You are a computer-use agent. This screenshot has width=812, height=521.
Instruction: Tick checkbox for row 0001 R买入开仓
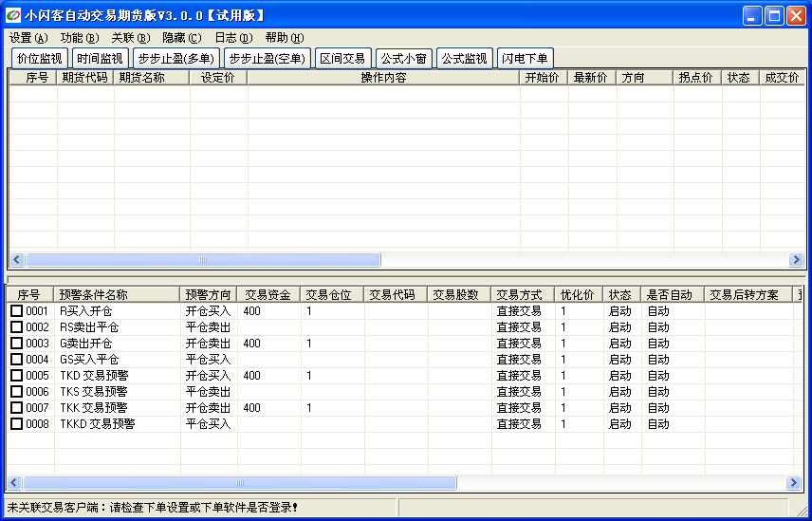[16, 311]
